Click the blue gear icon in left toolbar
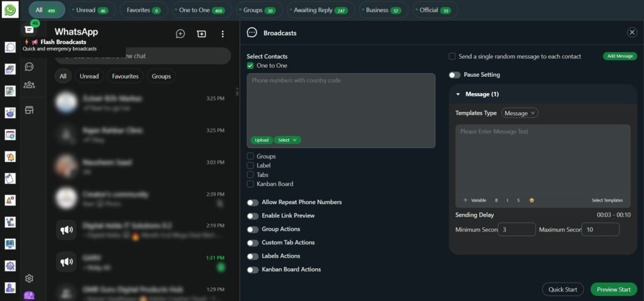Screen dimensions: 644x301 coord(10,266)
